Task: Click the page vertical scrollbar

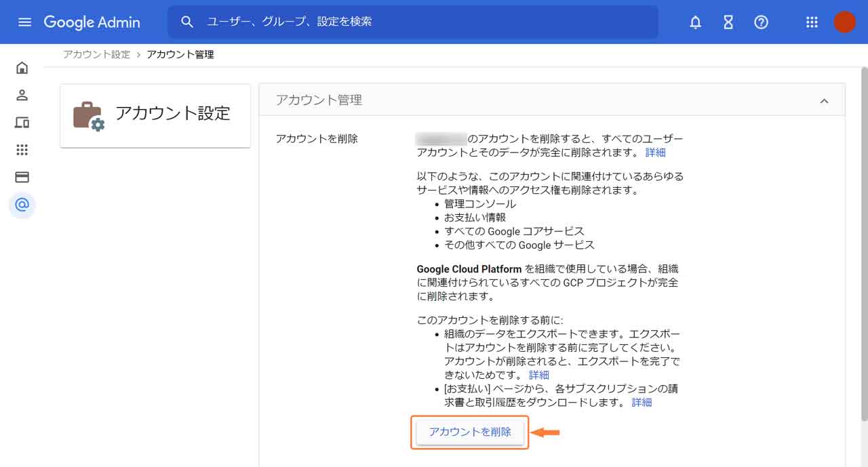Action: 864,244
